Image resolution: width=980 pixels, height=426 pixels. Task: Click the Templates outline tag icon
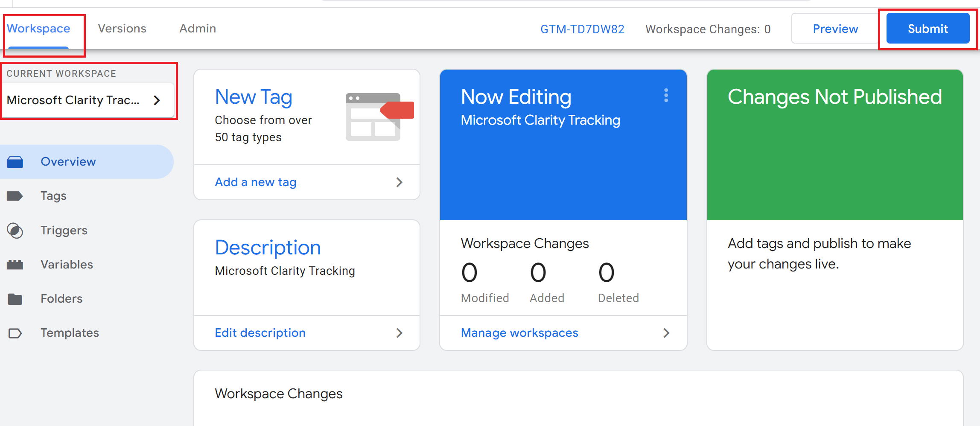[x=15, y=333]
